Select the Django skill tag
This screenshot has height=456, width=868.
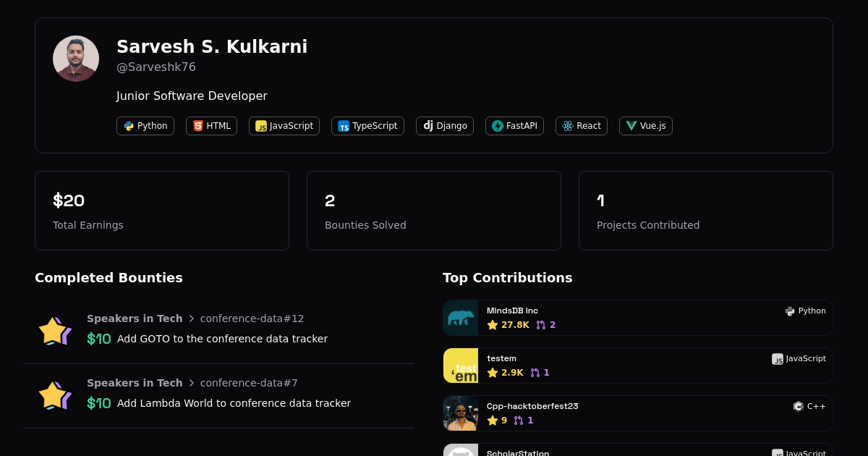click(445, 126)
